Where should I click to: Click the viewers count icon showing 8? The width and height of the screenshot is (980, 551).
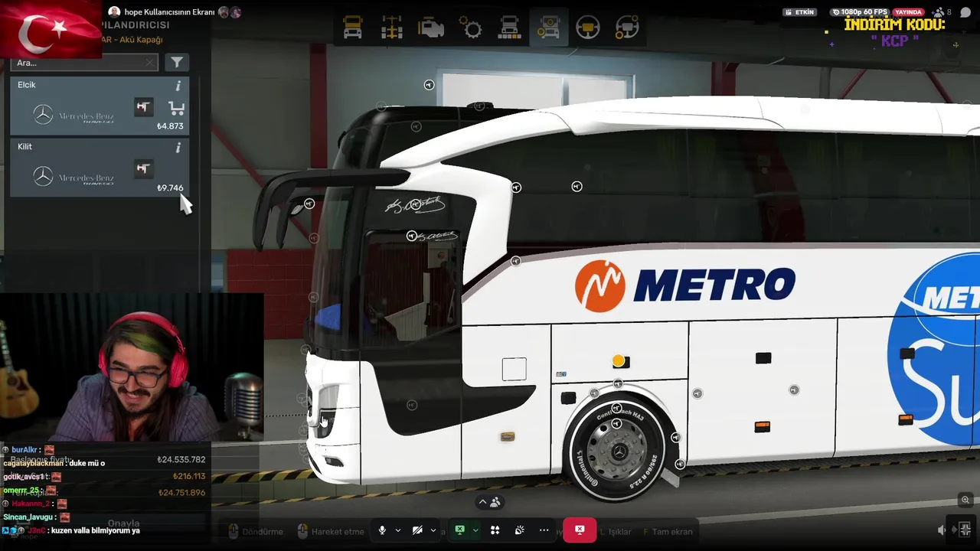pos(940,12)
